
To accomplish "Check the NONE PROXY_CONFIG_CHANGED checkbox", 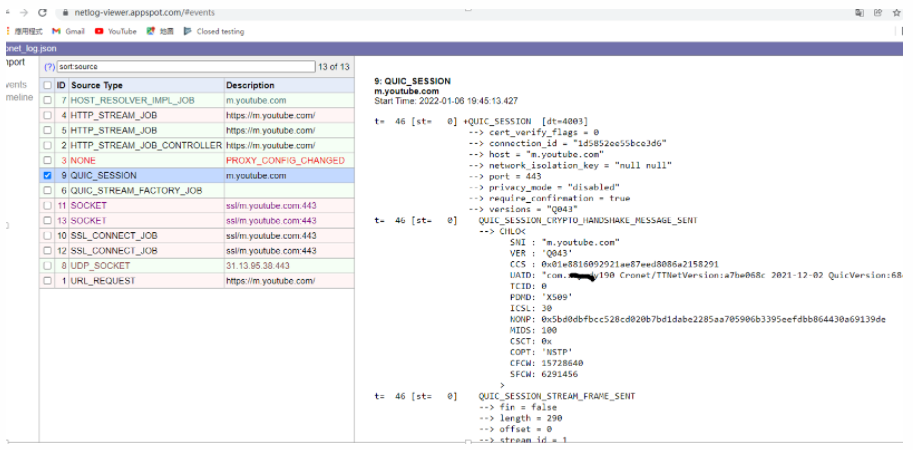I will tap(47, 160).
